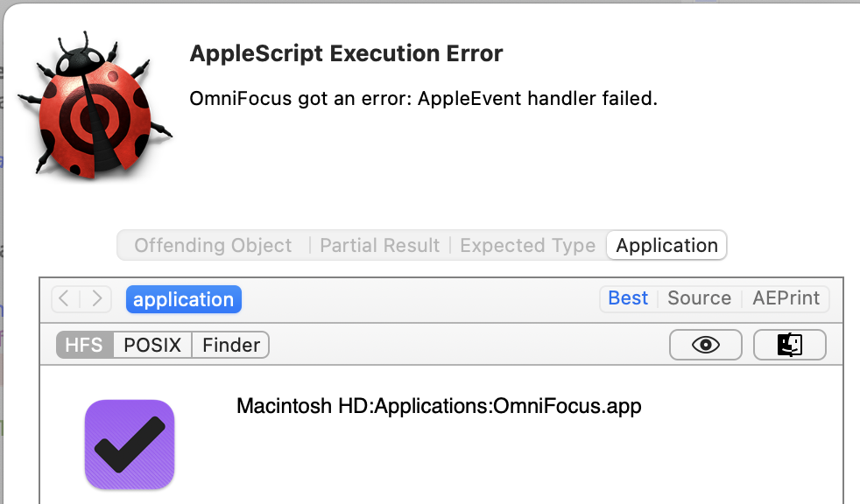Screen dimensions: 860x504
Task: Click the ladybug debugger icon
Action: click(x=95, y=105)
